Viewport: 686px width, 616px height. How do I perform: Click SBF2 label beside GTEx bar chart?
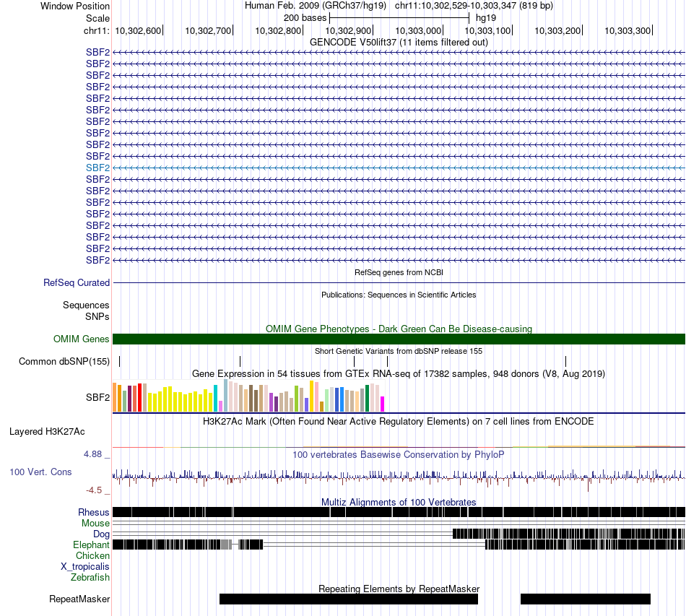point(97,397)
